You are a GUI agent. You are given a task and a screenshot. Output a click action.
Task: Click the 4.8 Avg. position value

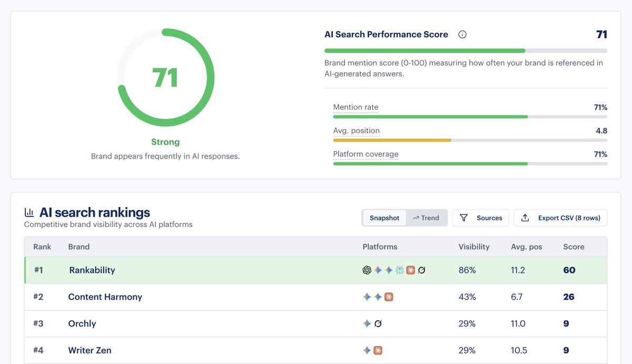click(601, 131)
